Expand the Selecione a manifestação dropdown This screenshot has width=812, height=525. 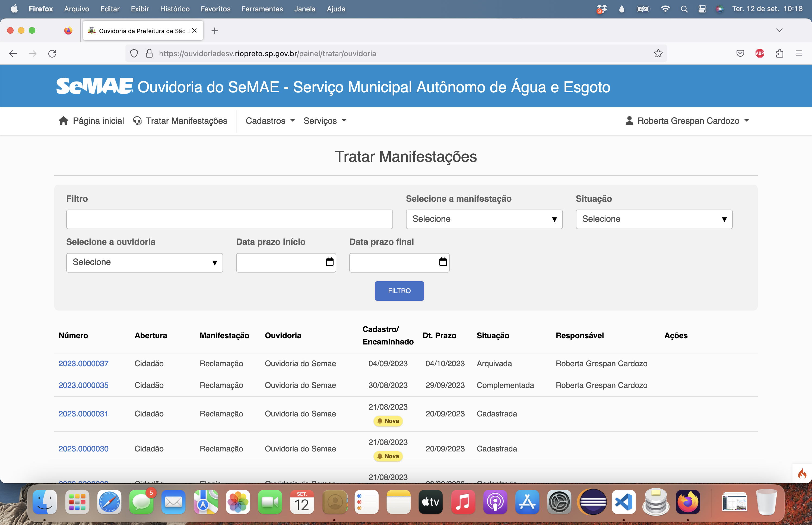coord(484,219)
